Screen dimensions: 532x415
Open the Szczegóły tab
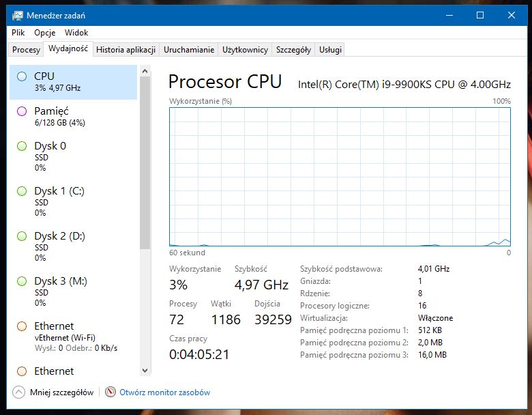[293, 50]
